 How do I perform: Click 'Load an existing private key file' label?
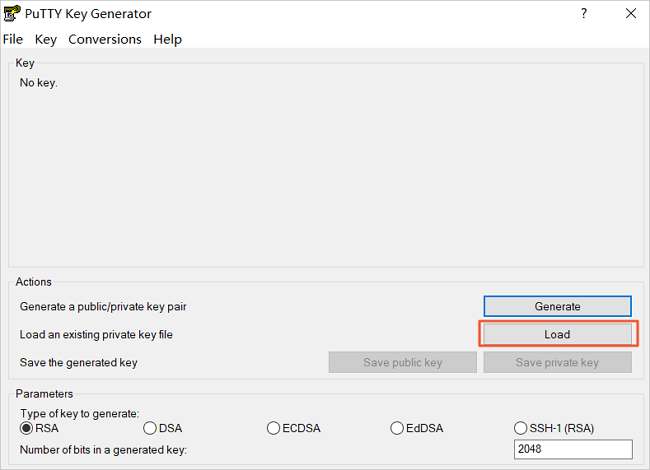point(96,334)
